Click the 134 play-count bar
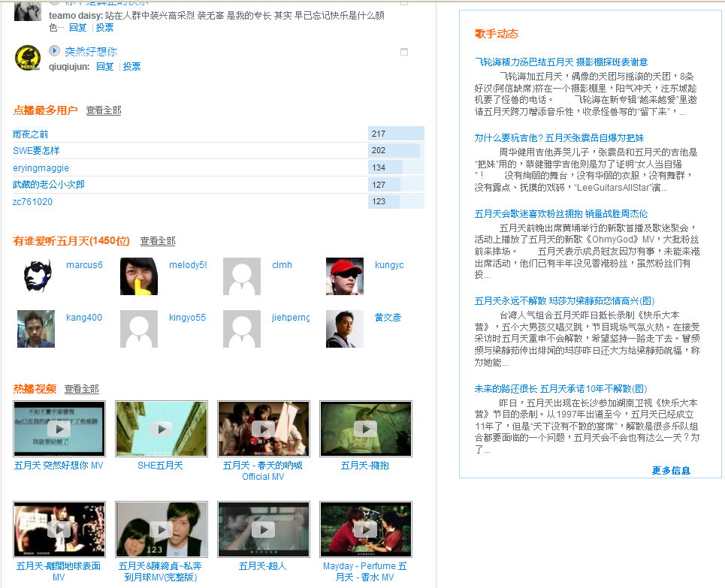 (x=396, y=167)
